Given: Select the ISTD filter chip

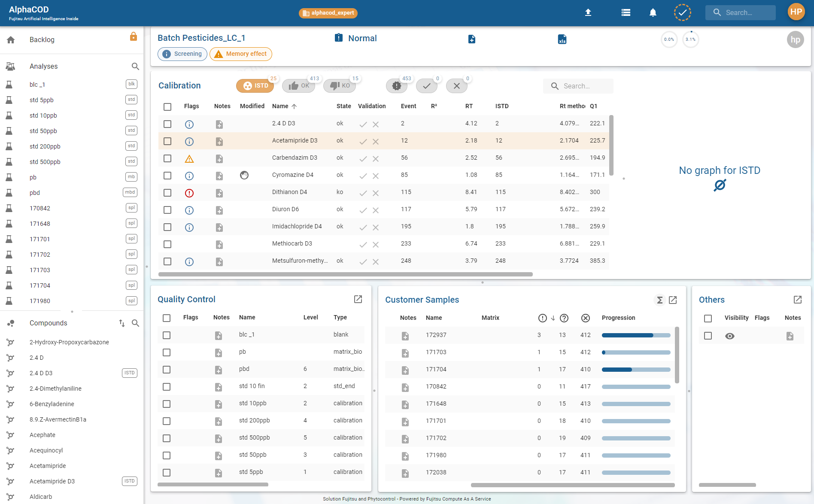Looking at the screenshot, I should point(255,86).
